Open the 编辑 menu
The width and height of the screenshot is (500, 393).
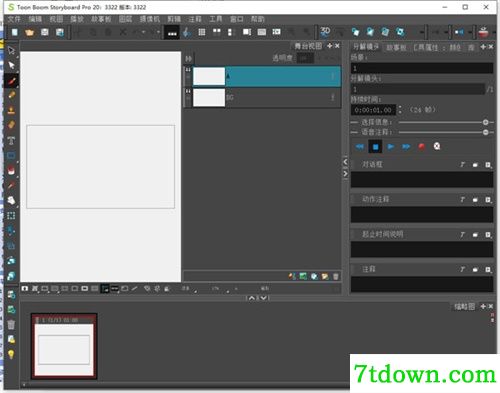35,19
